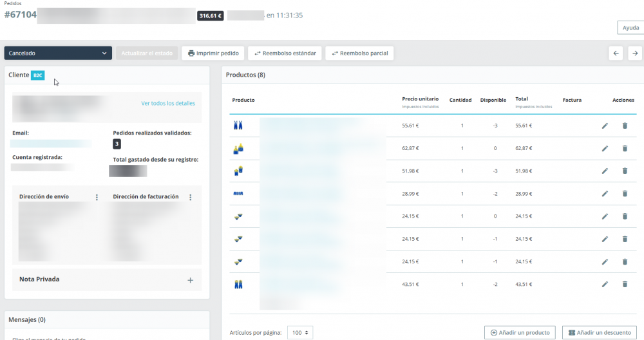Open Dirección de facturación options menu
This screenshot has width=644, height=340.
pos(190,198)
